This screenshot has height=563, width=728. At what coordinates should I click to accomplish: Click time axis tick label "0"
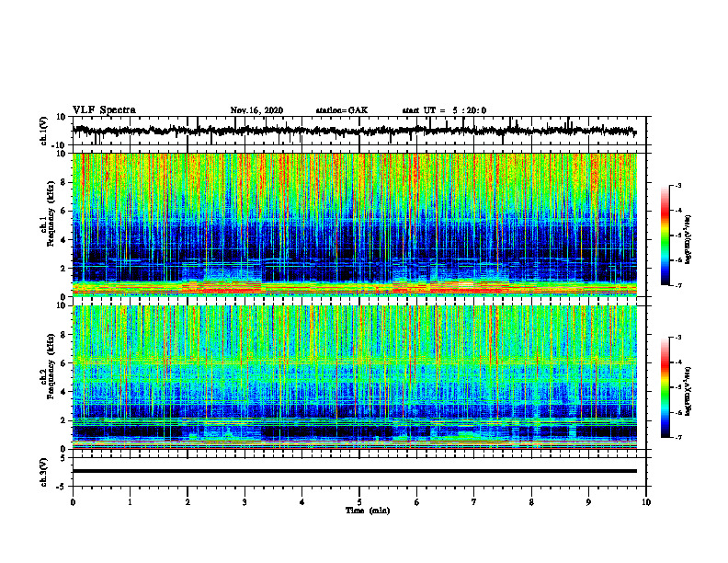click(73, 502)
